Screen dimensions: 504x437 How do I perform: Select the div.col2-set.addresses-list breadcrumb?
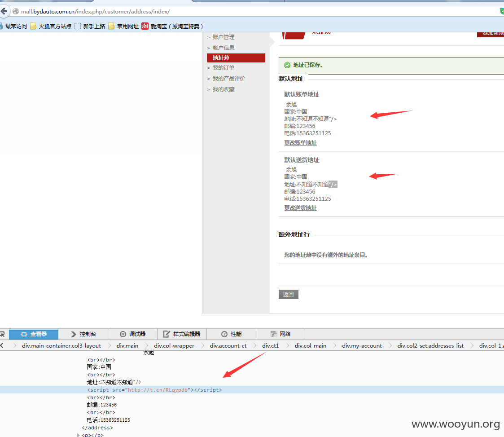pyautogui.click(x=430, y=346)
